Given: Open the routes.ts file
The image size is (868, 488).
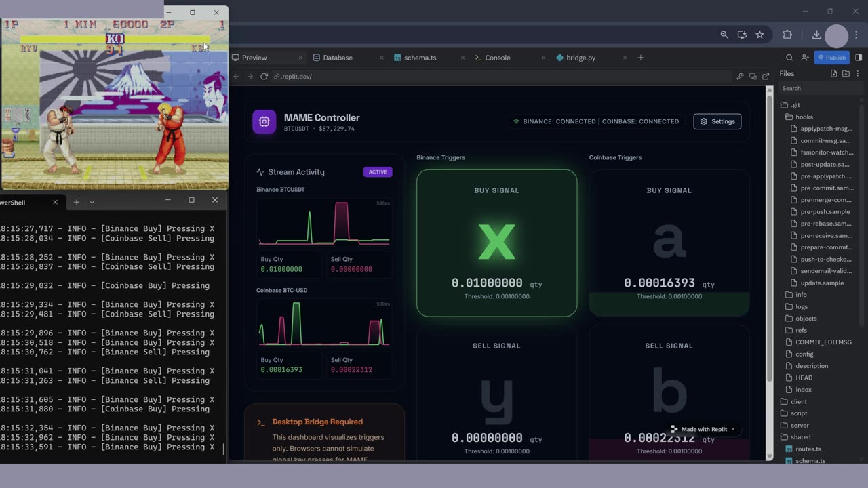Looking at the screenshot, I should tap(808, 449).
